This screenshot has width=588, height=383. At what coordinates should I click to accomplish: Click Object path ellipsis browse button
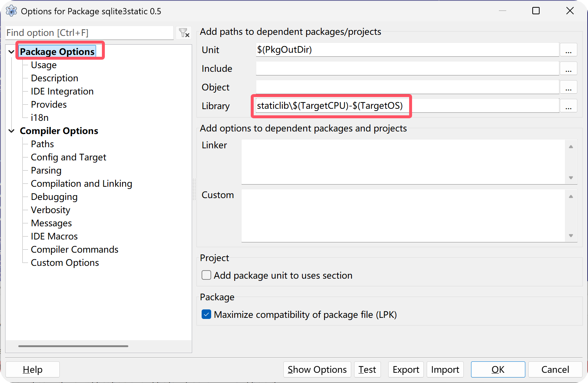tap(568, 88)
